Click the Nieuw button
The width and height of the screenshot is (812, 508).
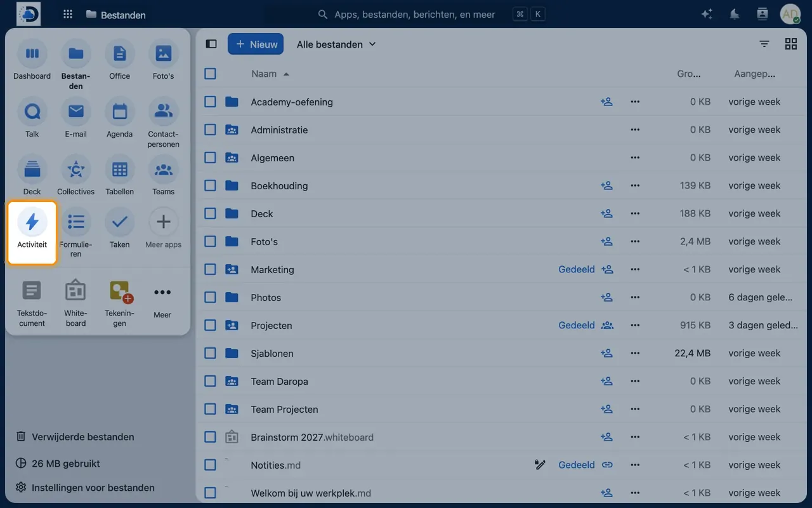256,44
